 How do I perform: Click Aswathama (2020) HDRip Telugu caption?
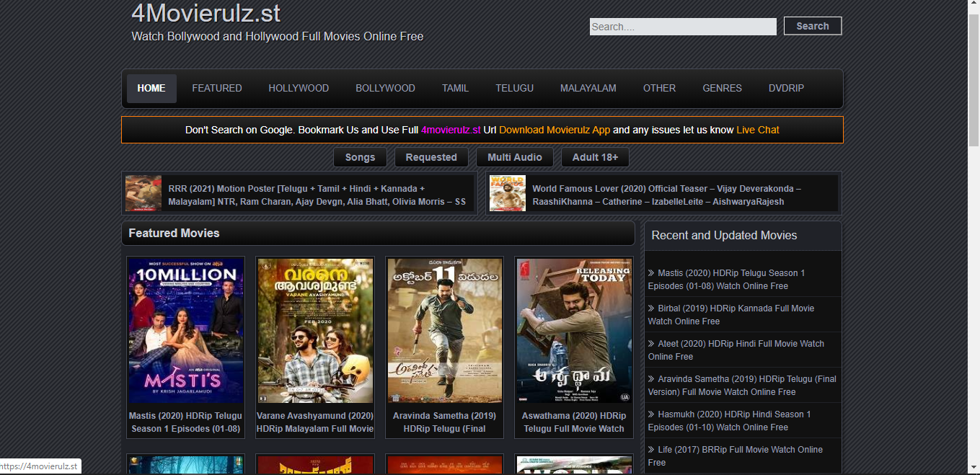(574, 422)
